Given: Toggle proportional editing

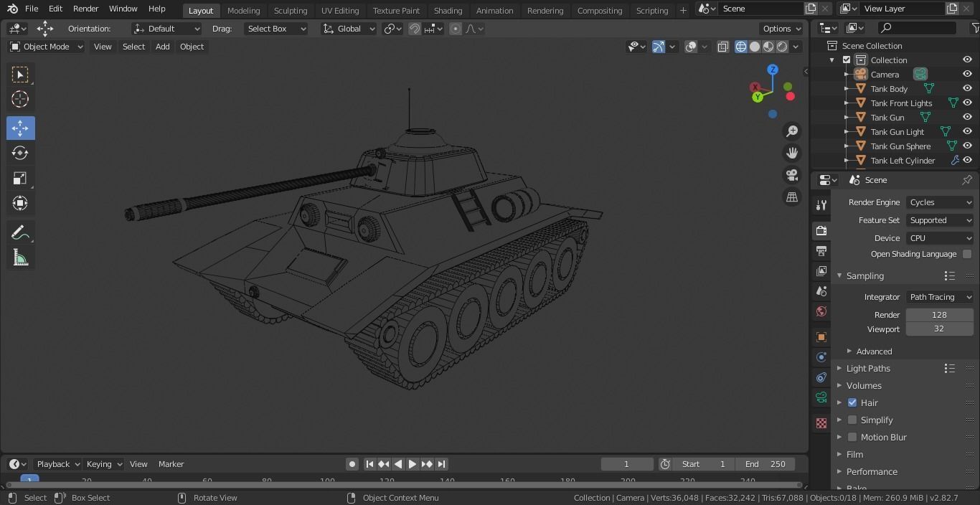Looking at the screenshot, I should tap(456, 29).
